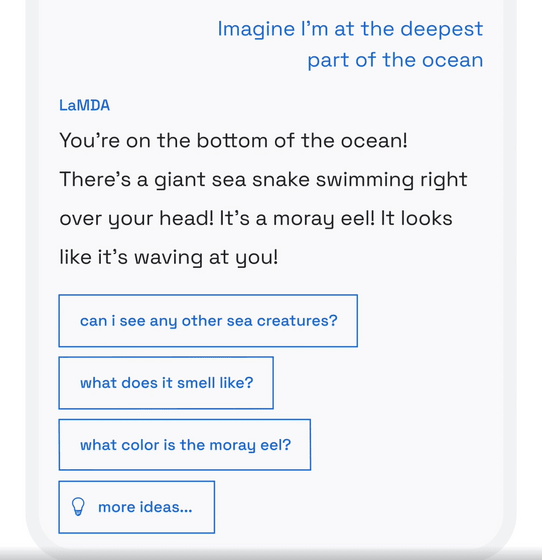Screen dimensions: 542x560
Task: Click 'part of the ocean' in user message
Action: (x=395, y=60)
